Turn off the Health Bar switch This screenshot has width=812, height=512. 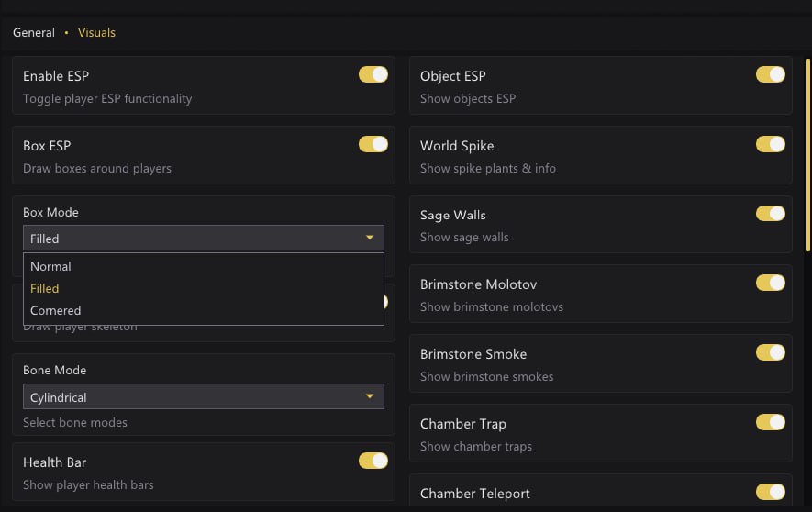point(373,461)
